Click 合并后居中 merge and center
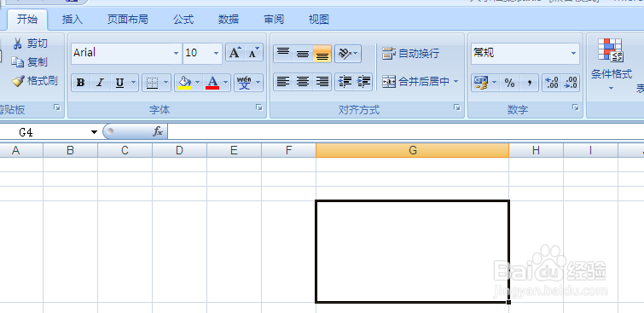The height and width of the screenshot is (313, 644). pyautogui.click(x=415, y=81)
